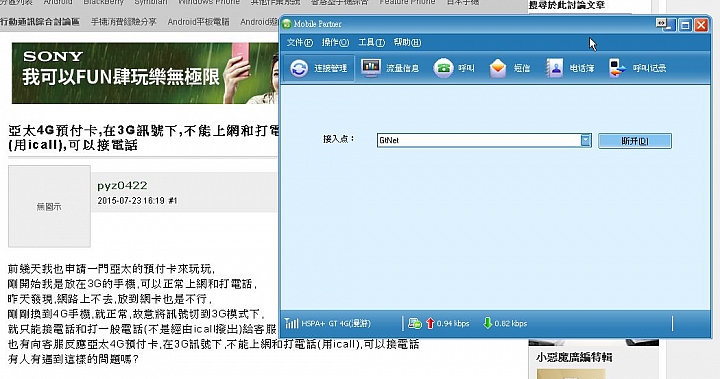Click the 0.94 kbps upload rate
The height and width of the screenshot is (379, 720).
[453, 323]
